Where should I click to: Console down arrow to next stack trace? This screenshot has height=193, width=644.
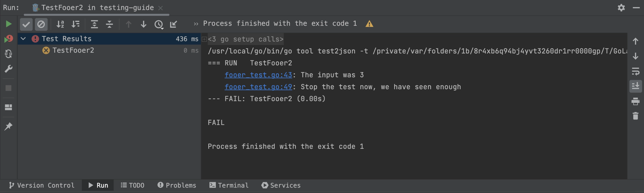[635, 56]
